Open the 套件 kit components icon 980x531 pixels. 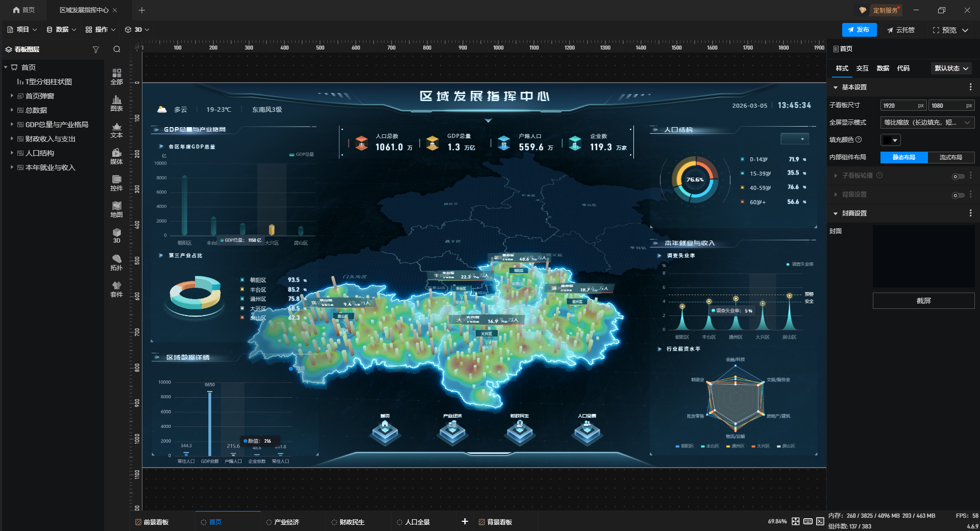click(116, 289)
